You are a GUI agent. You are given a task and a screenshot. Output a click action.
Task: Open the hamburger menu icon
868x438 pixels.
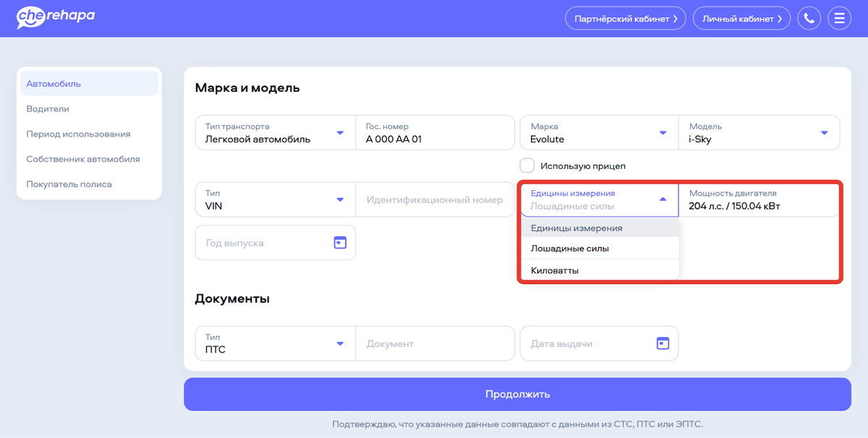[839, 19]
